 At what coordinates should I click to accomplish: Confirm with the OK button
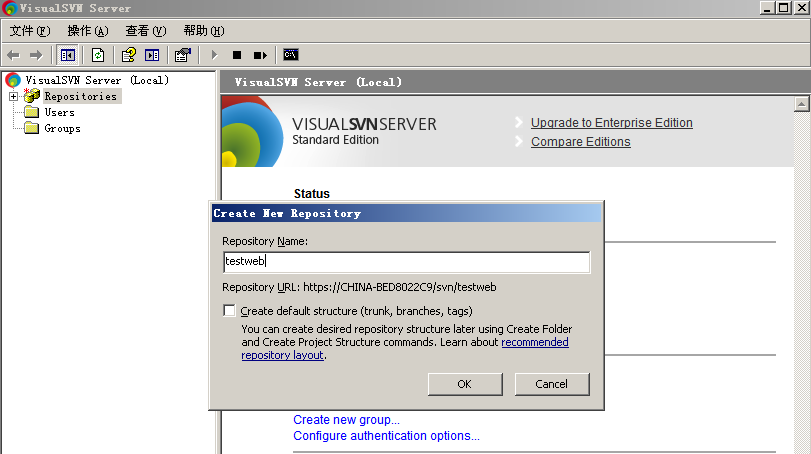(464, 384)
